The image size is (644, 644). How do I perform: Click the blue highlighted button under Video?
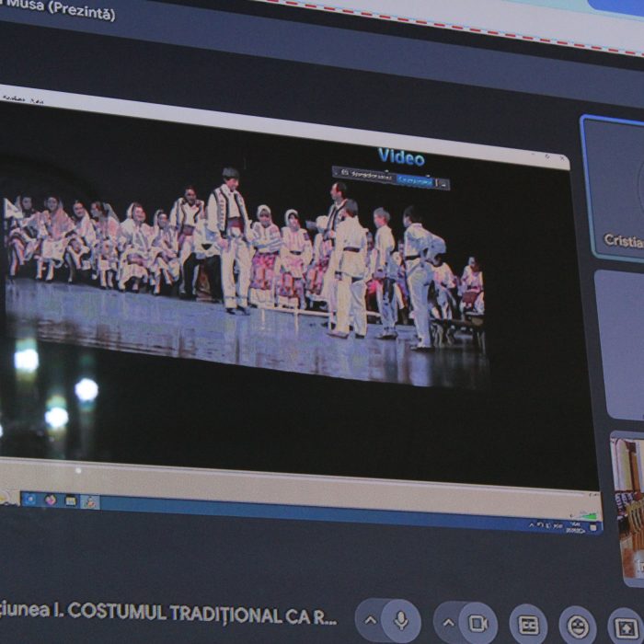pyautogui.click(x=415, y=180)
